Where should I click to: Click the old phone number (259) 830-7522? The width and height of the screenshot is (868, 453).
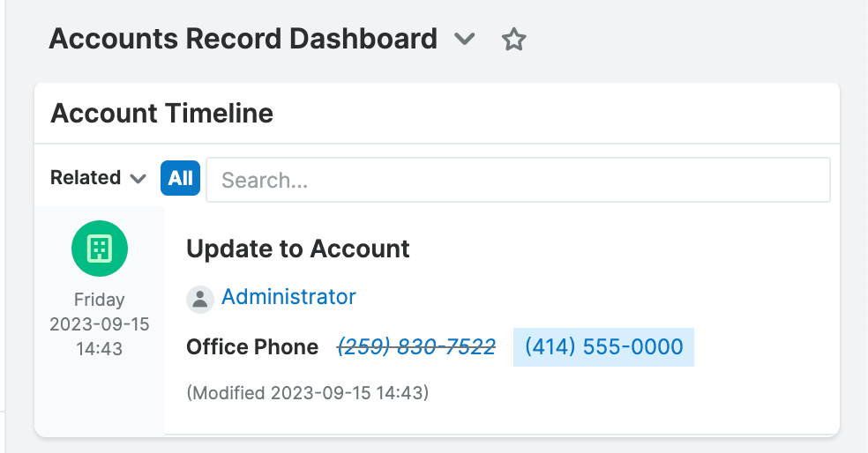coord(416,346)
